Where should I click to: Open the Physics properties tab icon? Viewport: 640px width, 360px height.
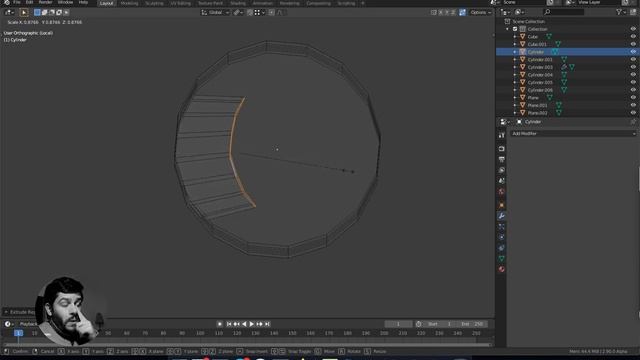coord(502,237)
